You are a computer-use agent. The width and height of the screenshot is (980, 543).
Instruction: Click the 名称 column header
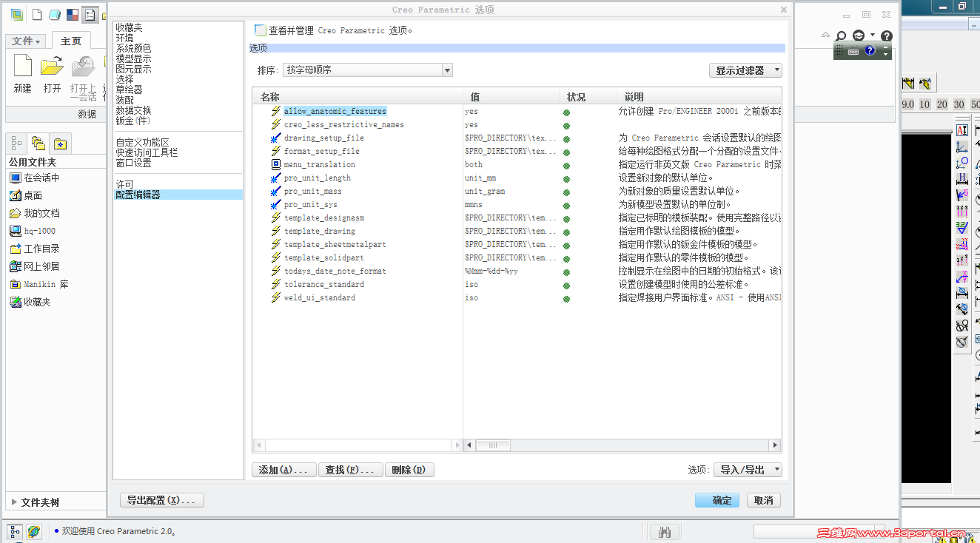click(x=358, y=97)
